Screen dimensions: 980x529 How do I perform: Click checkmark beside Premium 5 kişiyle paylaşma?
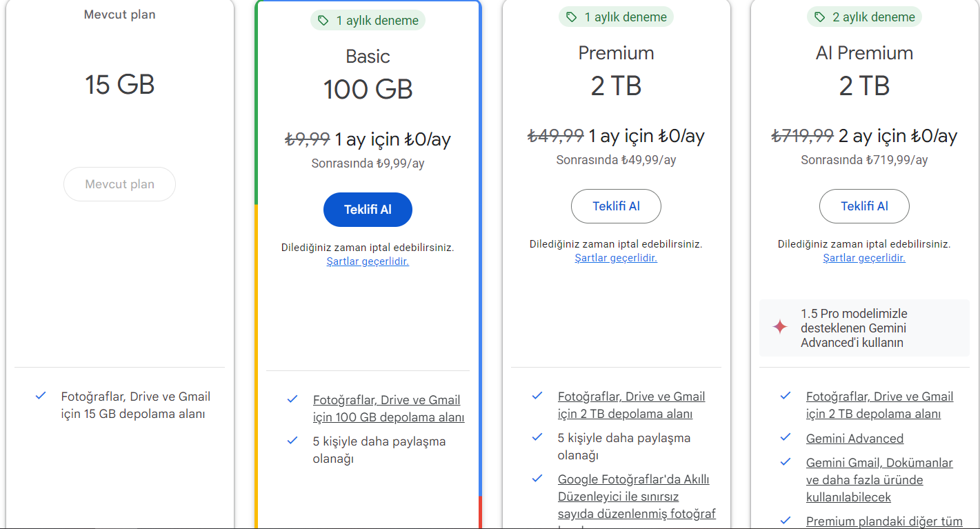[x=537, y=437]
